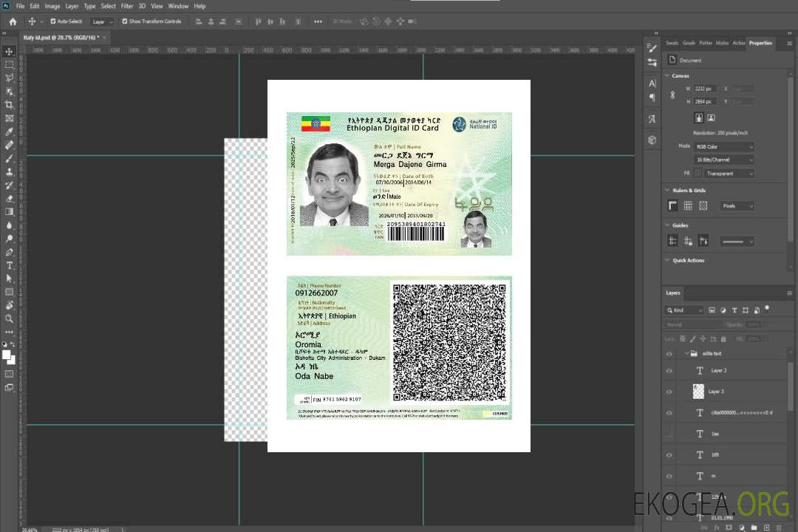Open the Image menu

(52, 6)
